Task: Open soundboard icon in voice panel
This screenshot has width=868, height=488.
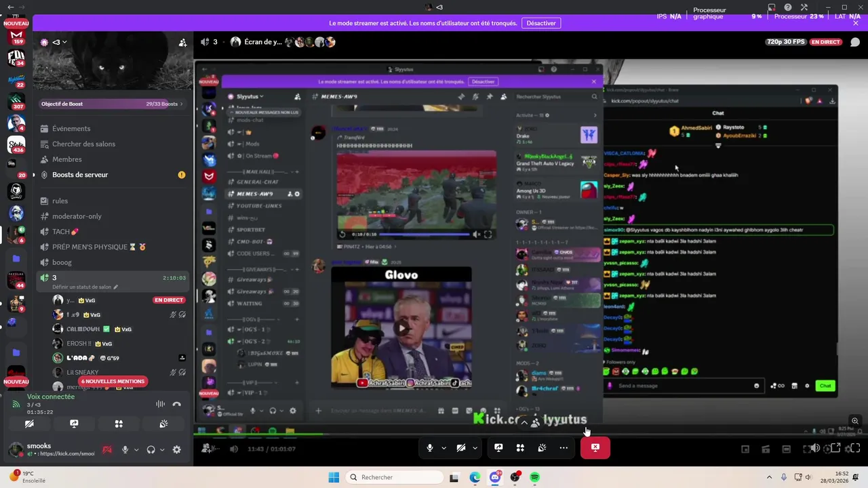Action: click(x=163, y=424)
